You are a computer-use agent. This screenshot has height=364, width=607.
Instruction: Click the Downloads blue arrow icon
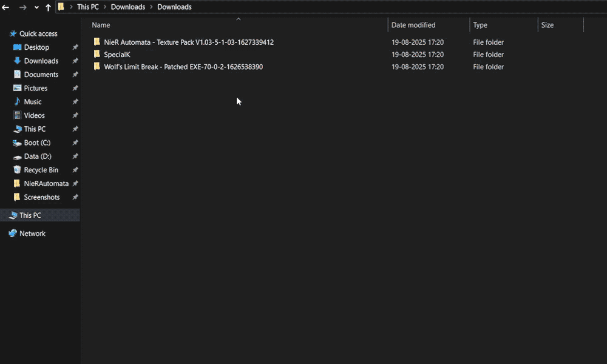point(17,61)
